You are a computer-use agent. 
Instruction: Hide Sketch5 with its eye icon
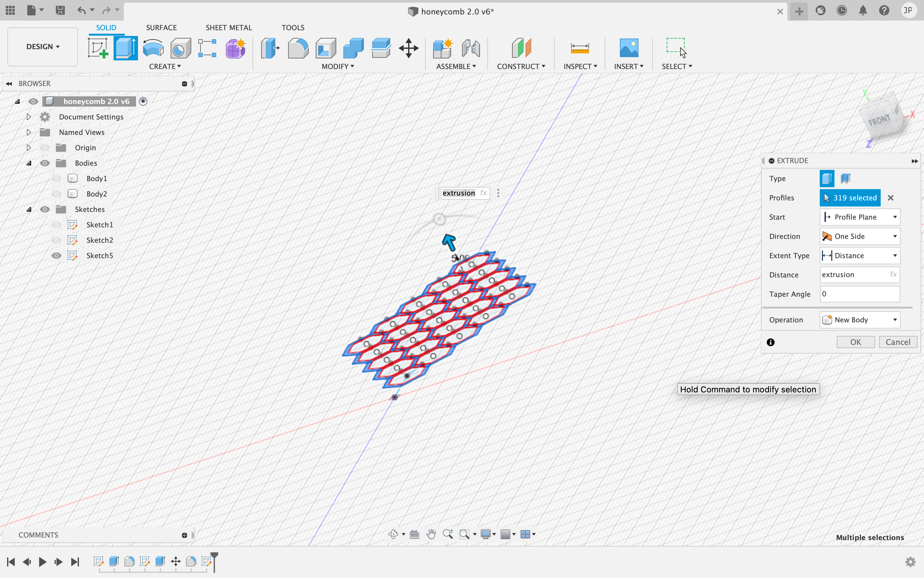(56, 256)
